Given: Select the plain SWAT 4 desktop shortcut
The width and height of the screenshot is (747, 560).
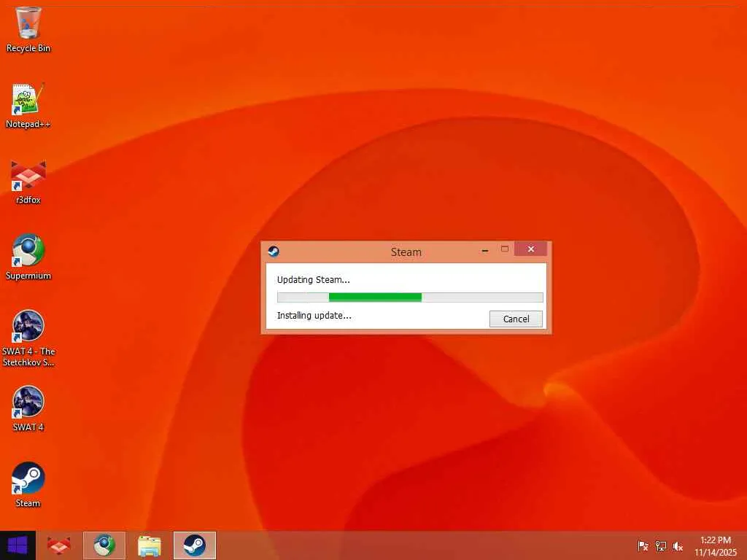Looking at the screenshot, I should click(x=28, y=408).
